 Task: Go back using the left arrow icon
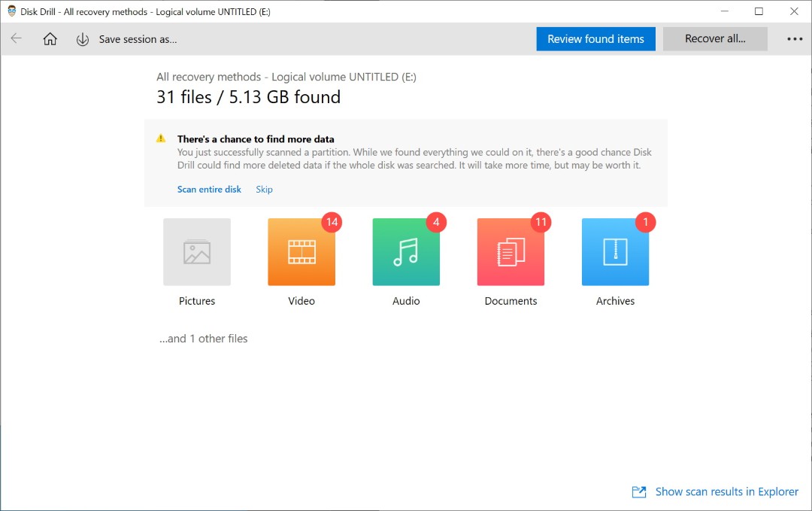pos(16,38)
